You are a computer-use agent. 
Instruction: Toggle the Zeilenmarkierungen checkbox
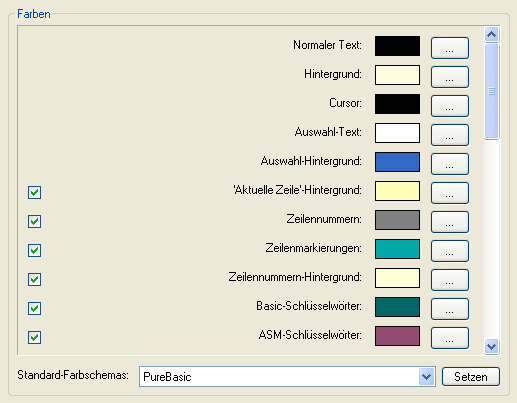[x=34, y=250]
